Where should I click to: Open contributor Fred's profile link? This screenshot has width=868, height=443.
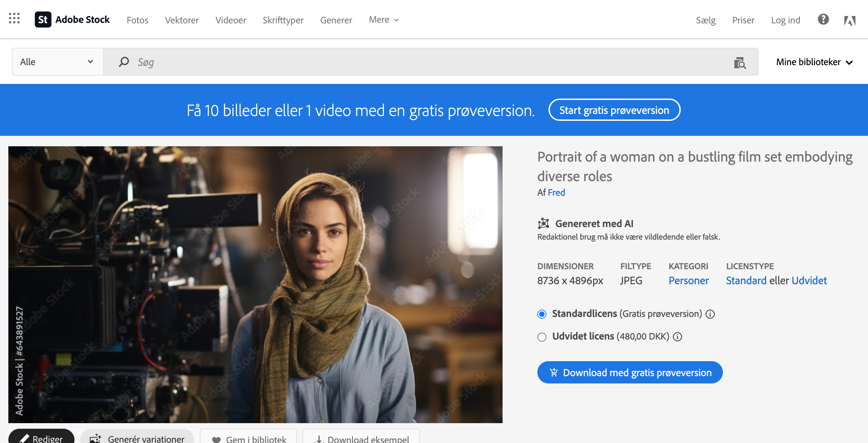click(x=556, y=193)
